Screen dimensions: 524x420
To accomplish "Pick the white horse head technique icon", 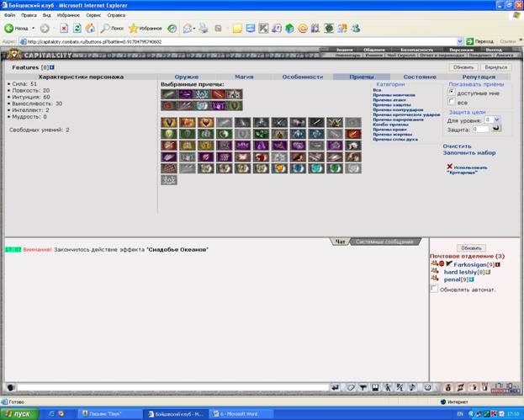I will [353, 145].
